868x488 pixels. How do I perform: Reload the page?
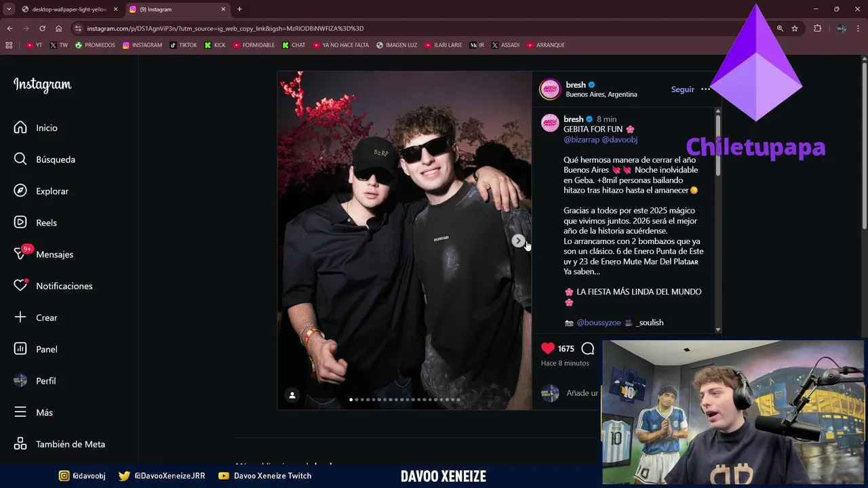(42, 28)
